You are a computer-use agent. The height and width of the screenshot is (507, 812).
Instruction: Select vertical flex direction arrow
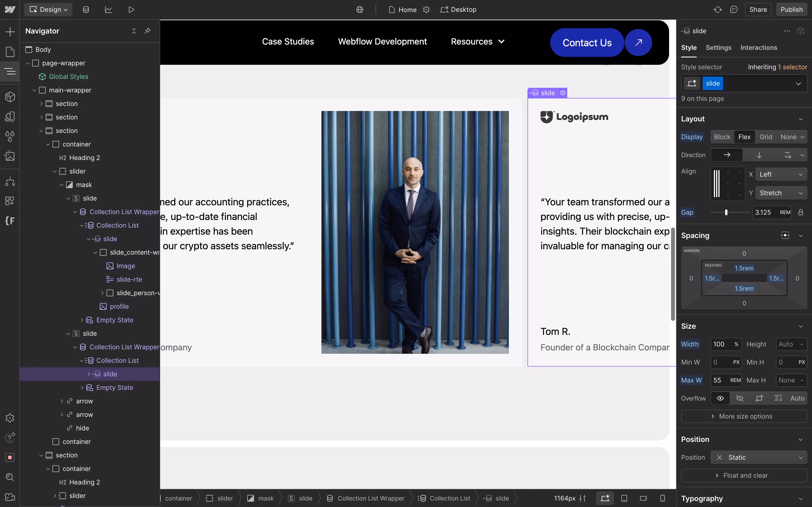[759, 155]
